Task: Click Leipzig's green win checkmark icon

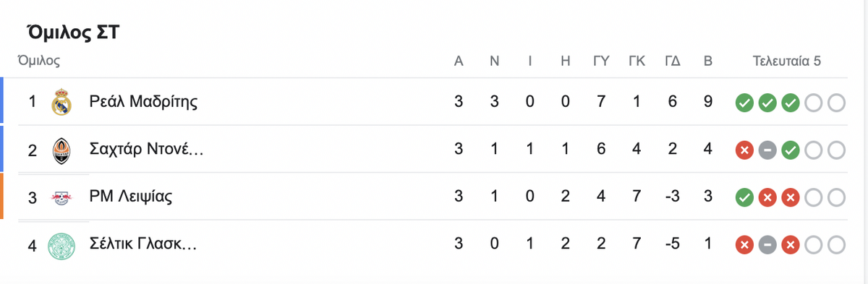Action: 744,197
